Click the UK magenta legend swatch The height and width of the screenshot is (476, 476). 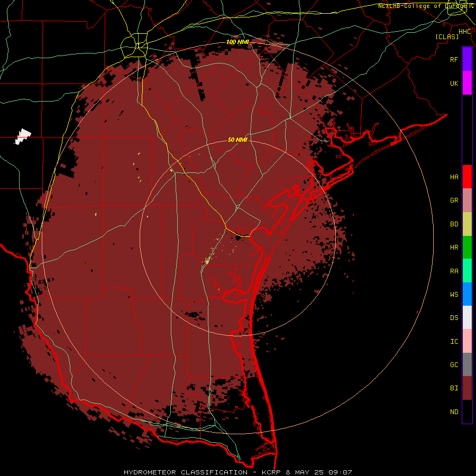[467, 83]
